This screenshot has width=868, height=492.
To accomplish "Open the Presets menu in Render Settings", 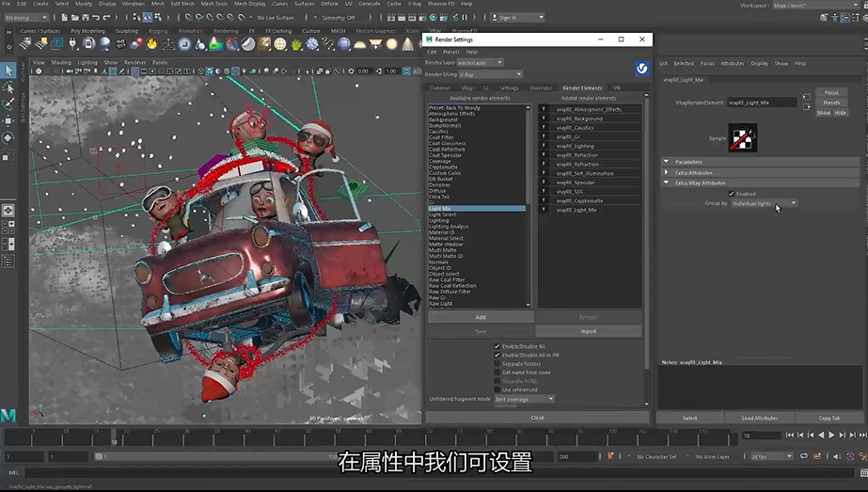I will tap(450, 52).
